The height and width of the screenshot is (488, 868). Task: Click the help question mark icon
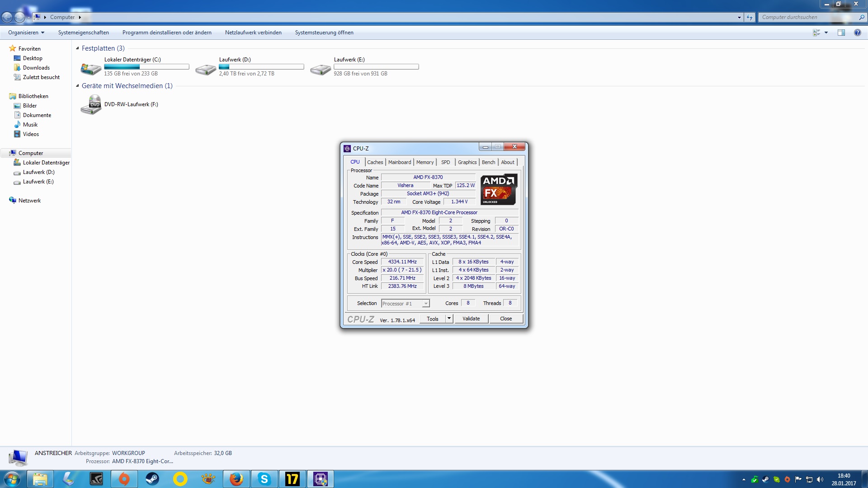point(857,33)
